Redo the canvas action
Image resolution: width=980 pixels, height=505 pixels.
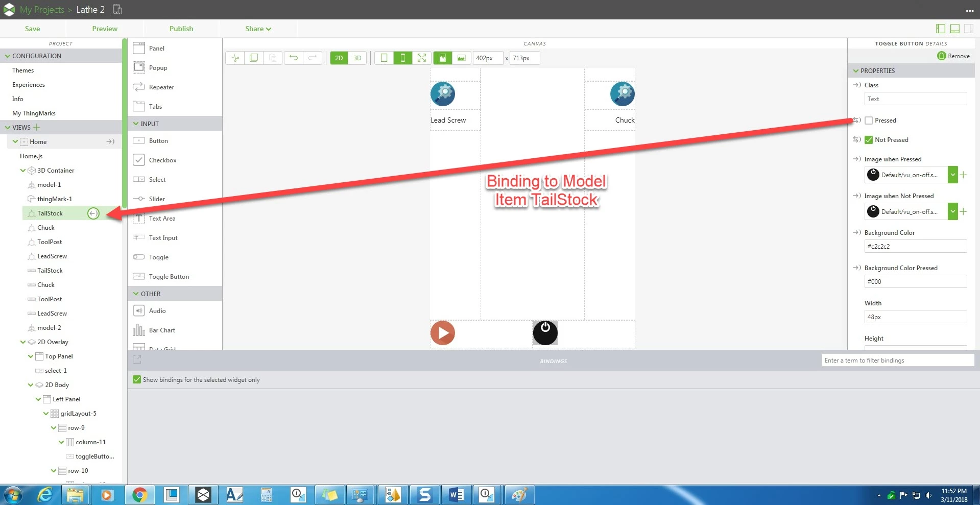(x=313, y=58)
